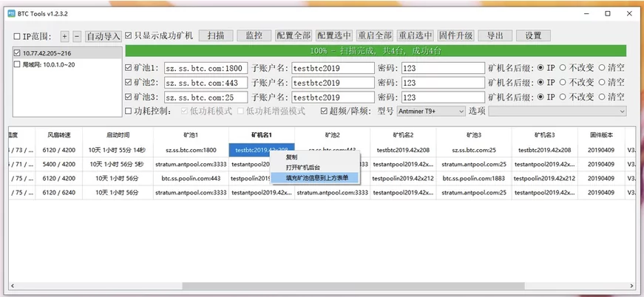Image resolution: width=644 pixels, height=297 pixels.
Task: Open the 设置 settings button
Action: [533, 35]
